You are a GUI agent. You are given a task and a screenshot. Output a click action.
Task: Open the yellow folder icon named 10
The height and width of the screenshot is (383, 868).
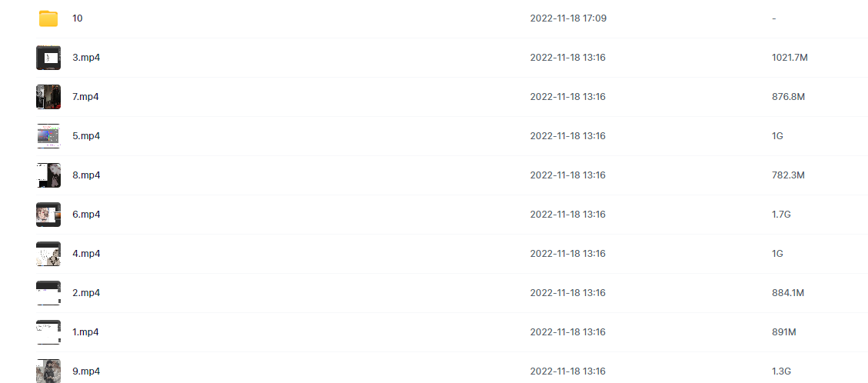point(48,18)
